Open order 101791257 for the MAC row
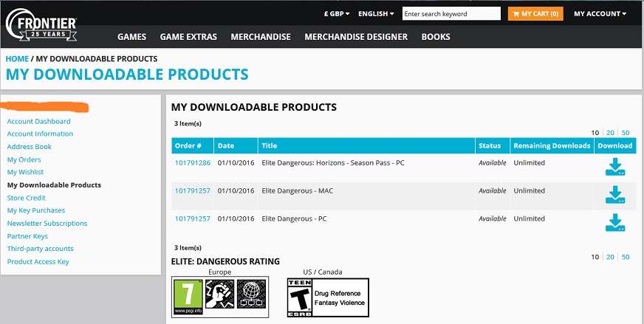Image resolution: width=644 pixels, height=324 pixels. (x=193, y=190)
